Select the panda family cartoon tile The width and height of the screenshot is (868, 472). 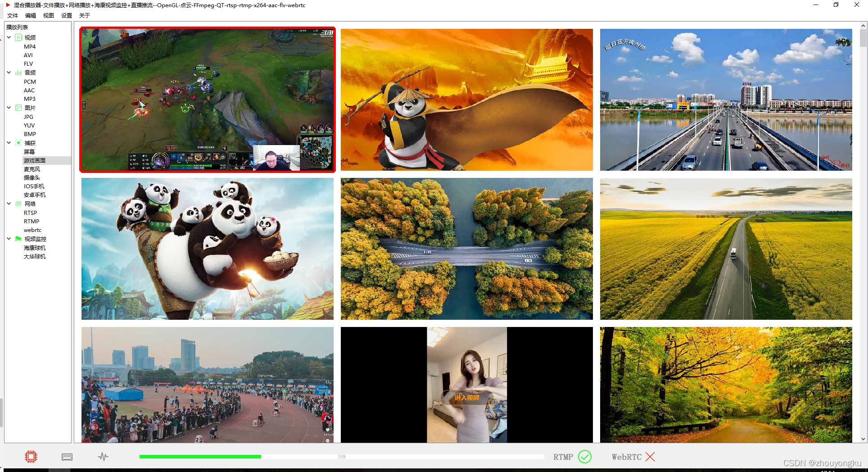(208, 249)
